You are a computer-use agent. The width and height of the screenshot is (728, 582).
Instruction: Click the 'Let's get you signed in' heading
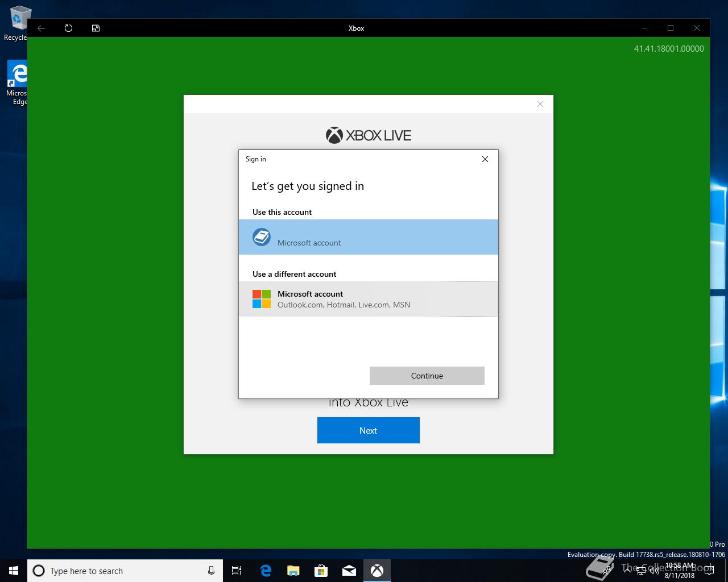(x=308, y=186)
